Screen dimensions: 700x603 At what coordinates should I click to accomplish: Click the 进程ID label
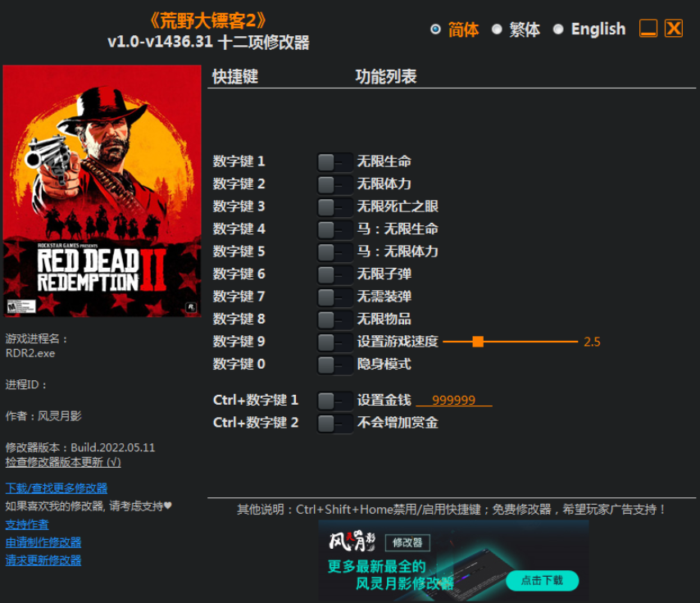tap(26, 384)
